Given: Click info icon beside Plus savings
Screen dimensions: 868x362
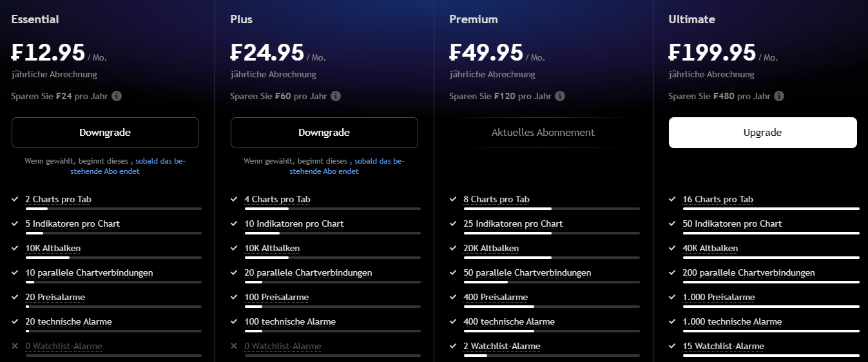Looking at the screenshot, I should [x=336, y=96].
